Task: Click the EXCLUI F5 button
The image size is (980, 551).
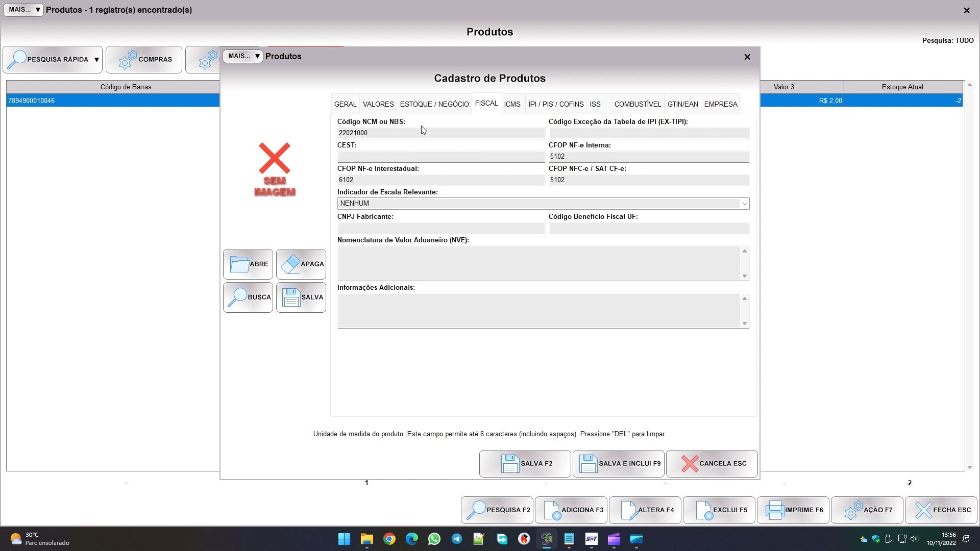Action: (x=719, y=510)
